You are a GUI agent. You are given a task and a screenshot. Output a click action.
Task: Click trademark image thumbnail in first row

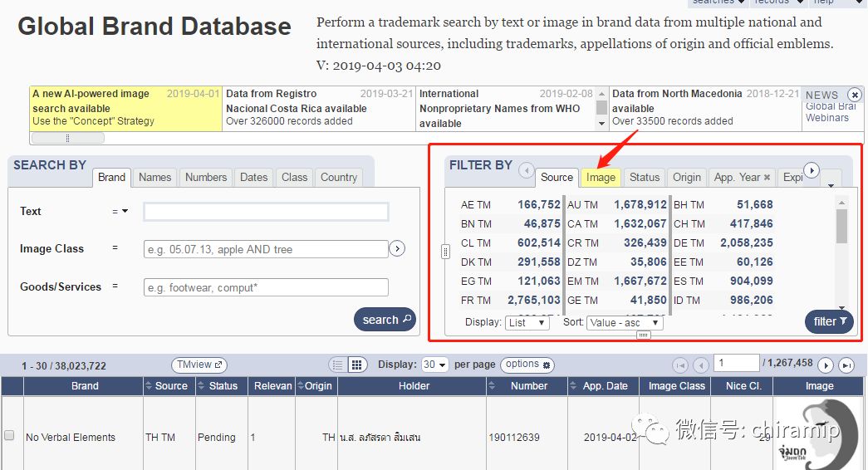coord(818,434)
